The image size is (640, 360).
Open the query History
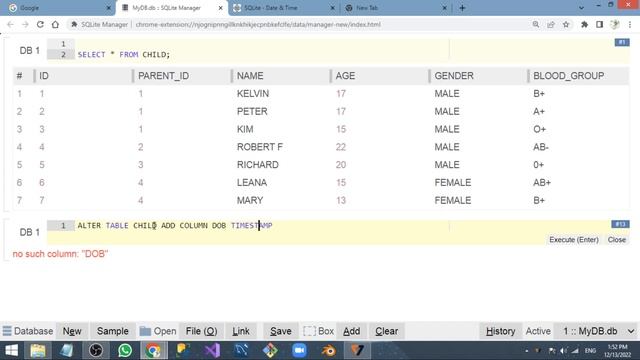click(500, 331)
